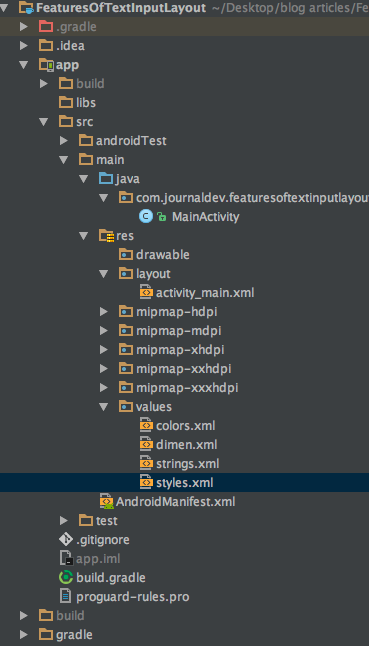Select the highlighted styles.xml name
Image resolution: width=369 pixels, height=646 pixels.
coord(184,483)
